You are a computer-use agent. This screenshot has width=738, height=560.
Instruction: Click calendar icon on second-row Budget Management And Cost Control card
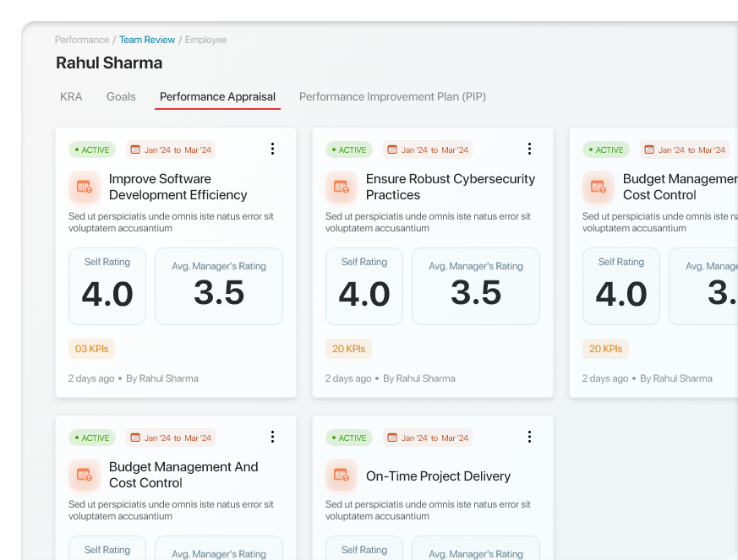[x=135, y=438]
